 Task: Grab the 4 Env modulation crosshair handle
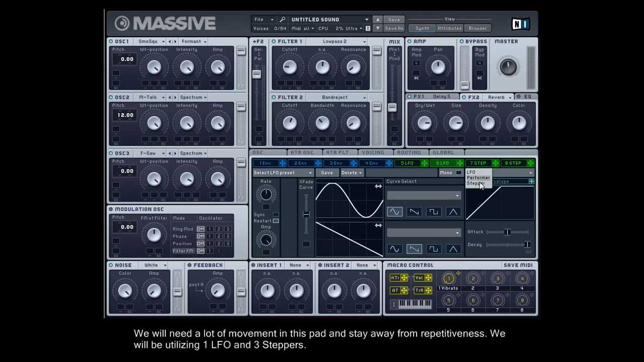pos(389,163)
